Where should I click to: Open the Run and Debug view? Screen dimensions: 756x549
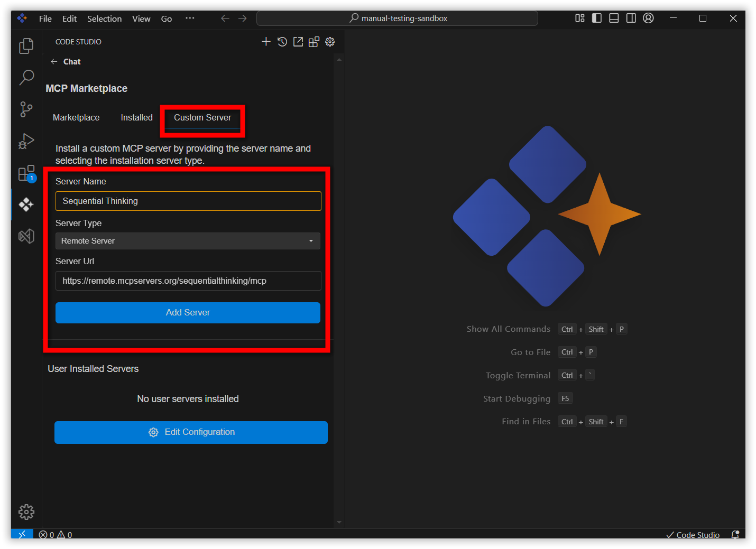point(26,141)
